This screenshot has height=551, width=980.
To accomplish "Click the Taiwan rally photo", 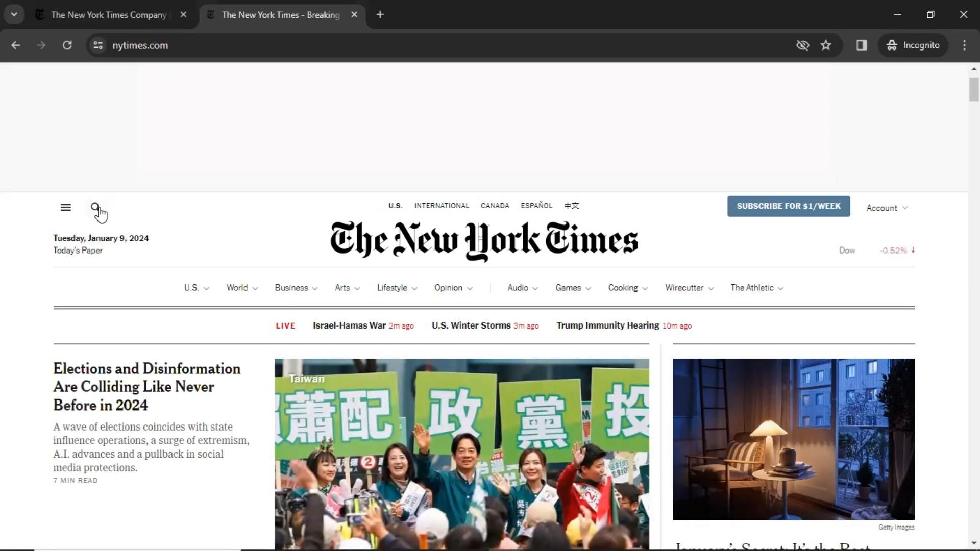I will click(462, 454).
